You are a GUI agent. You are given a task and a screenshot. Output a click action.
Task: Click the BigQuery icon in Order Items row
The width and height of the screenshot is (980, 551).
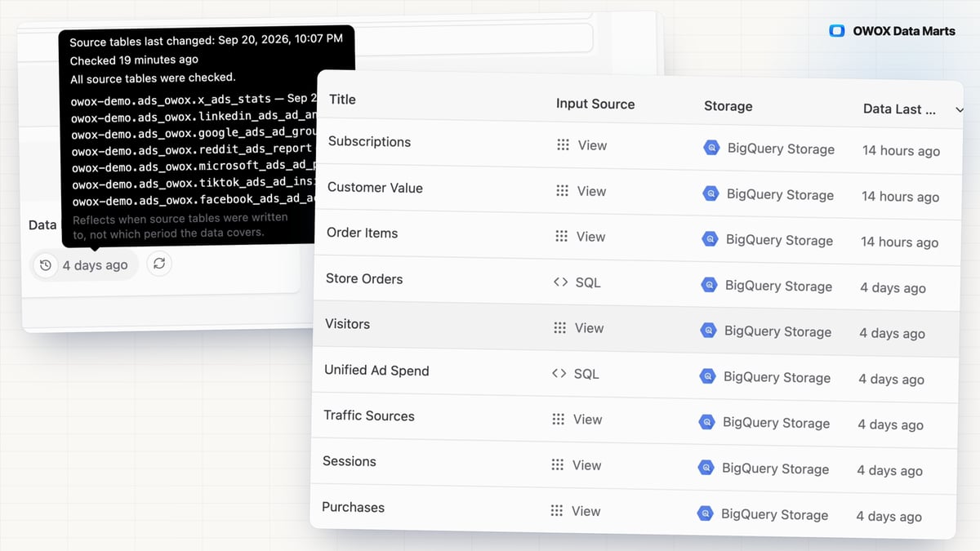[x=710, y=239]
